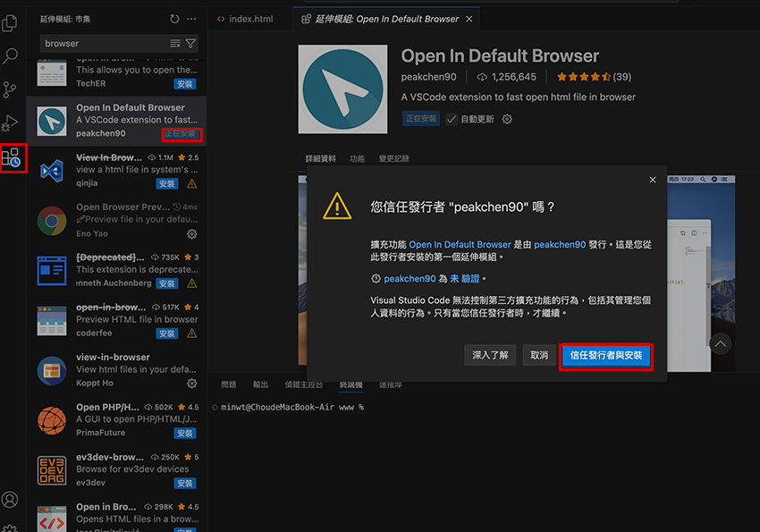760x532 pixels.
Task: Refresh the extensions marketplace list
Action: click(174, 19)
